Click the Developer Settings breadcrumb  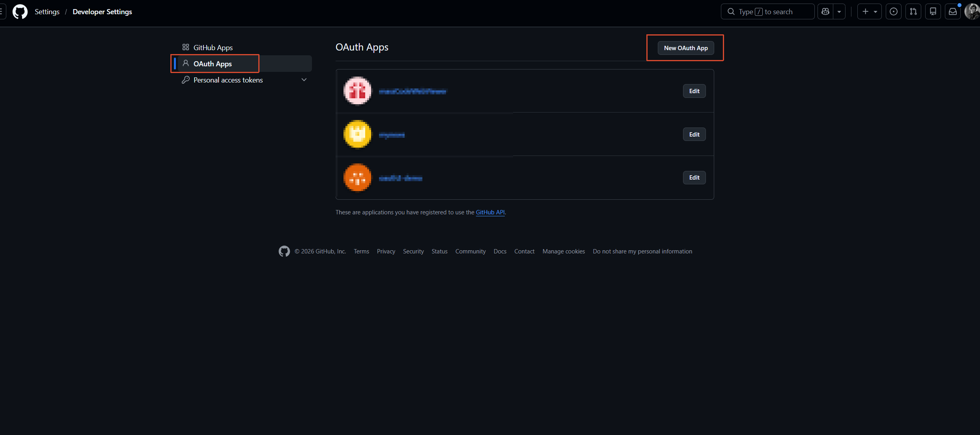pos(102,12)
